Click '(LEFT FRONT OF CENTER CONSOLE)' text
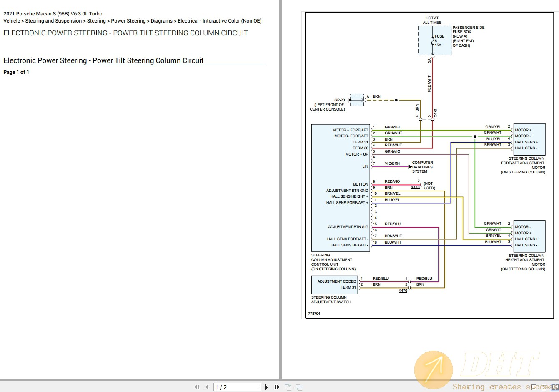This screenshot has width=559, height=392. [328, 107]
